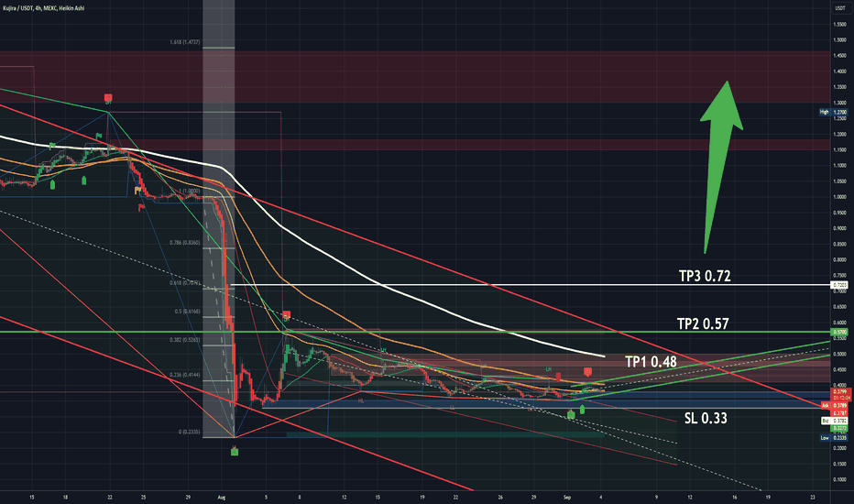This screenshot has height=504, width=854.
Task: Select the 0.5 (0.6168) Fibonacci level label
Action: (187, 312)
